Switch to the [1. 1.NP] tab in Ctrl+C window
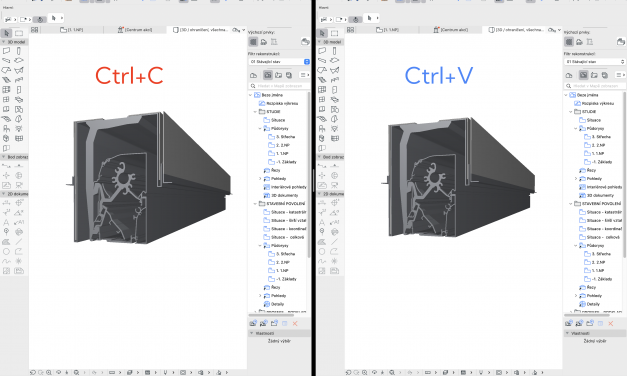 [x=72, y=30]
